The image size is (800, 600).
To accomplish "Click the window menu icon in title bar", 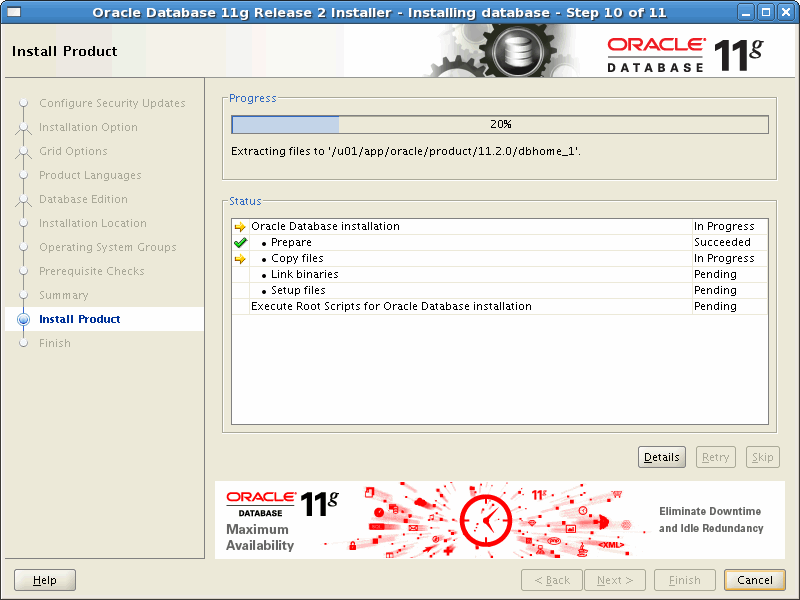I will [14, 12].
